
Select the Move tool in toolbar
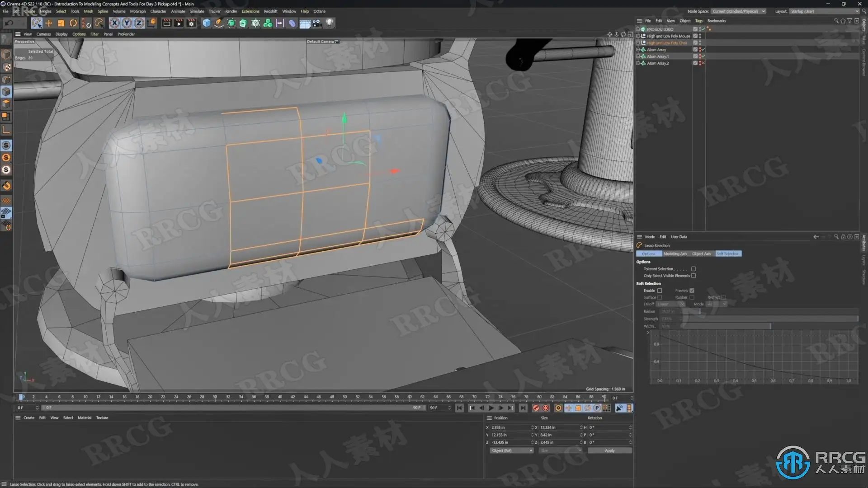(49, 23)
